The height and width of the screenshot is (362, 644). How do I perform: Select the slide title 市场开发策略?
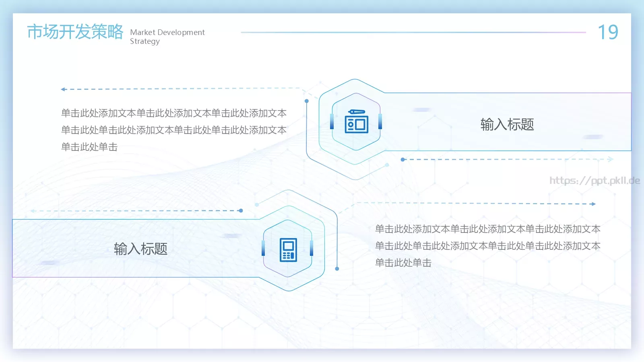(x=75, y=32)
